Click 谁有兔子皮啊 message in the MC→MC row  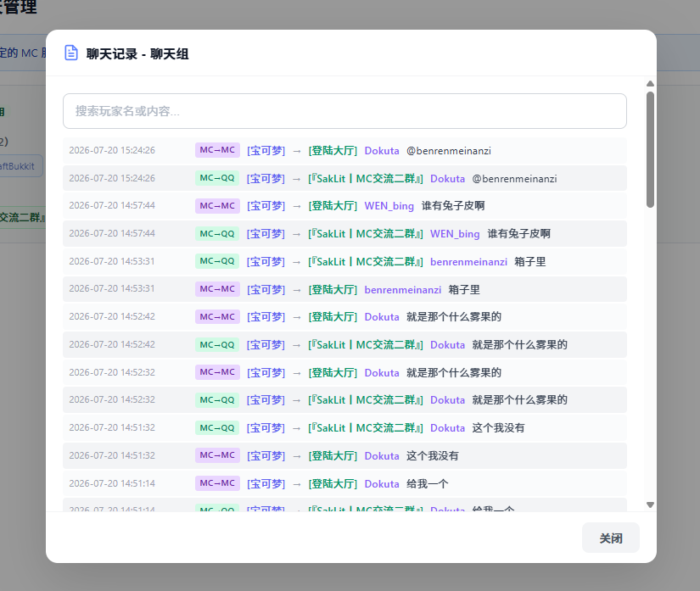(453, 206)
